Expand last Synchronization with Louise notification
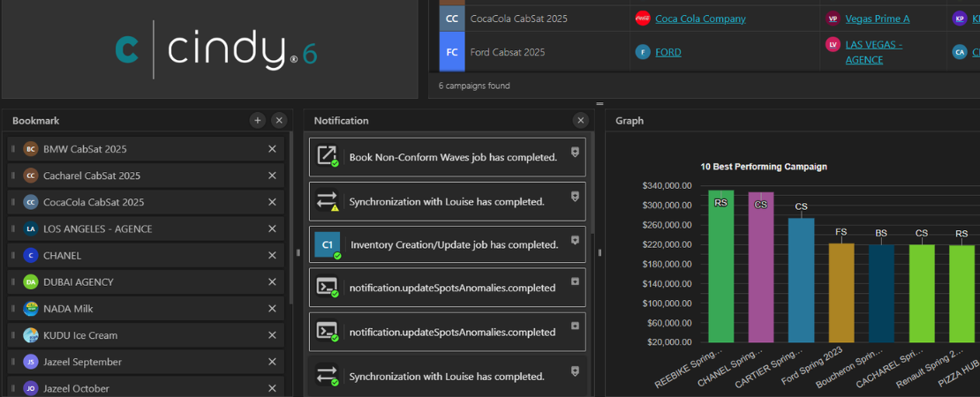Screen dimensions: 980x397 point(575,371)
